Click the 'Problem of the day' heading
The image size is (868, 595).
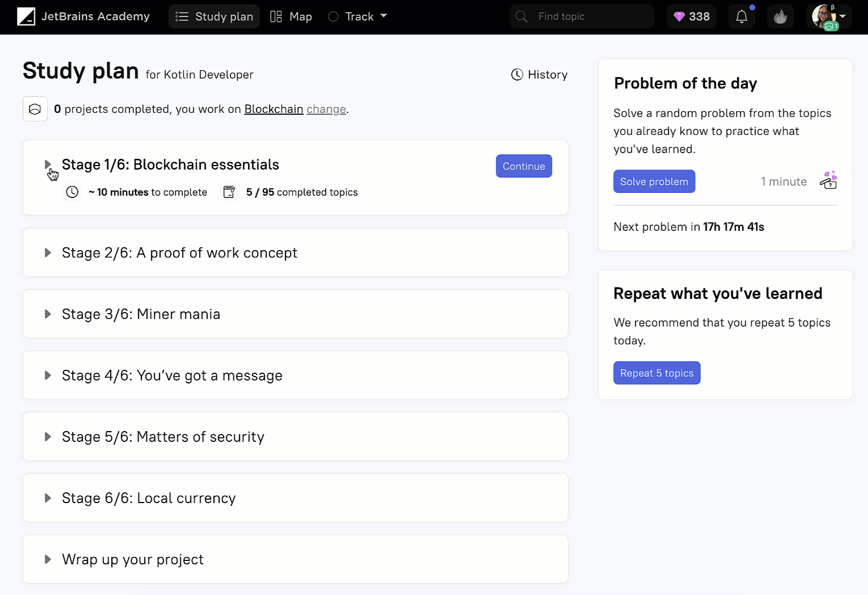(685, 83)
